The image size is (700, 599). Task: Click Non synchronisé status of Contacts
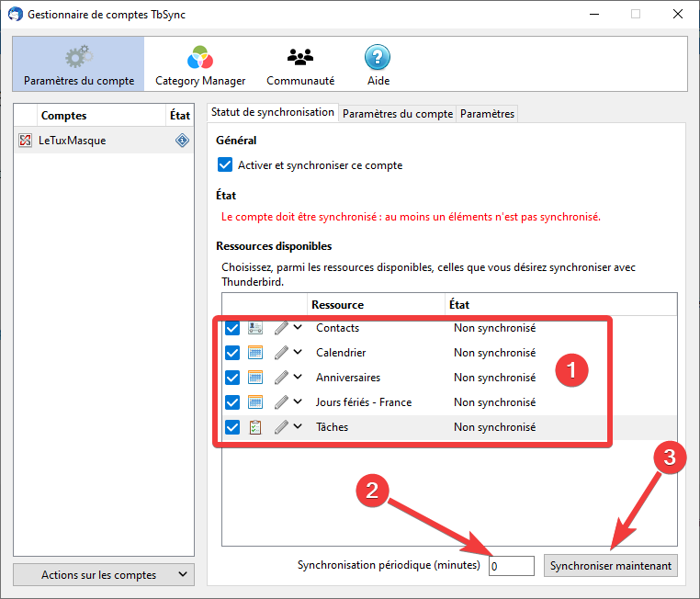[494, 328]
